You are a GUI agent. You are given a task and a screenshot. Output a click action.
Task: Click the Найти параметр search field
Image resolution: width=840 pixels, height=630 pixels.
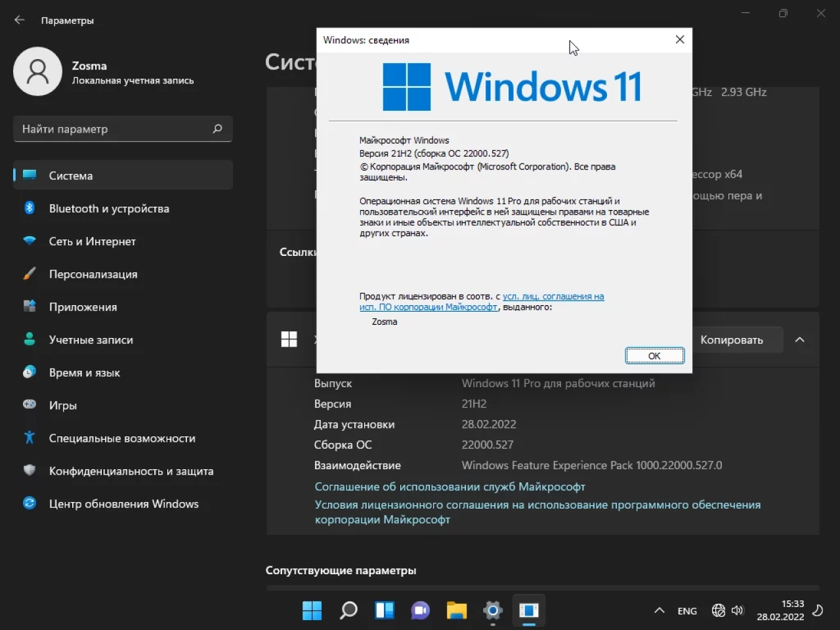(x=123, y=129)
